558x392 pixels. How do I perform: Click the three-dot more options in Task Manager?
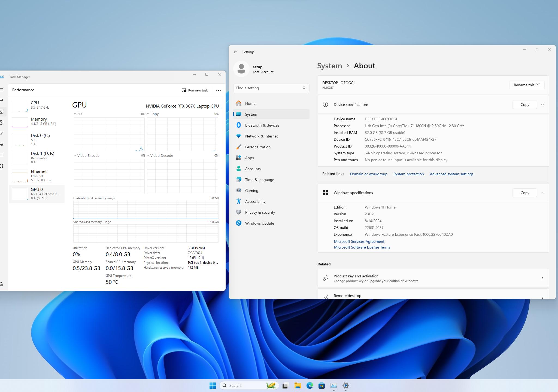pos(218,90)
